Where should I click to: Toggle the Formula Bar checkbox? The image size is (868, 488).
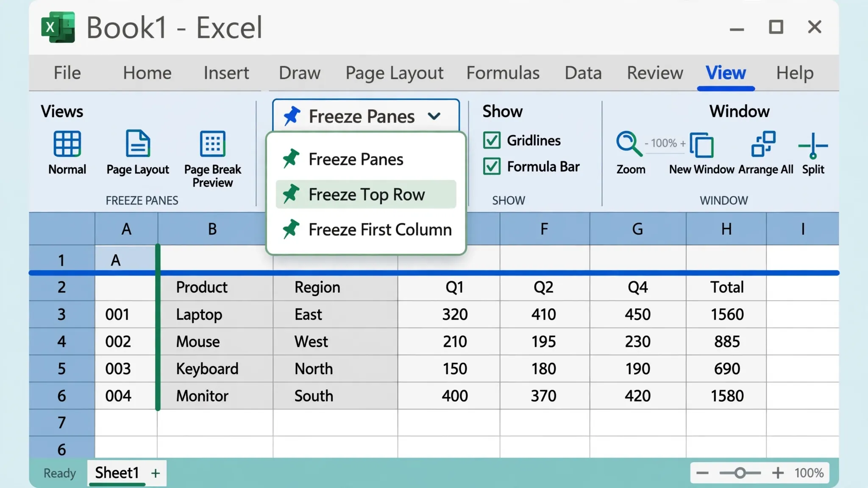tap(492, 166)
